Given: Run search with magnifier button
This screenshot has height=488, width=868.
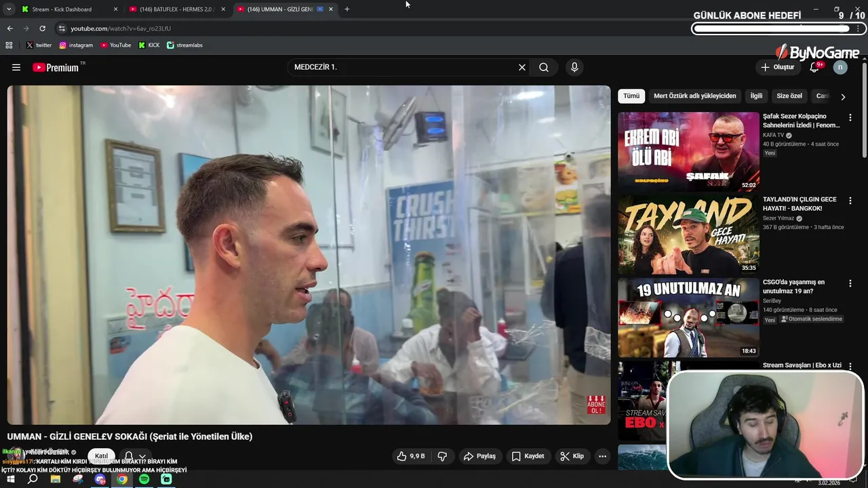Looking at the screenshot, I should point(544,67).
